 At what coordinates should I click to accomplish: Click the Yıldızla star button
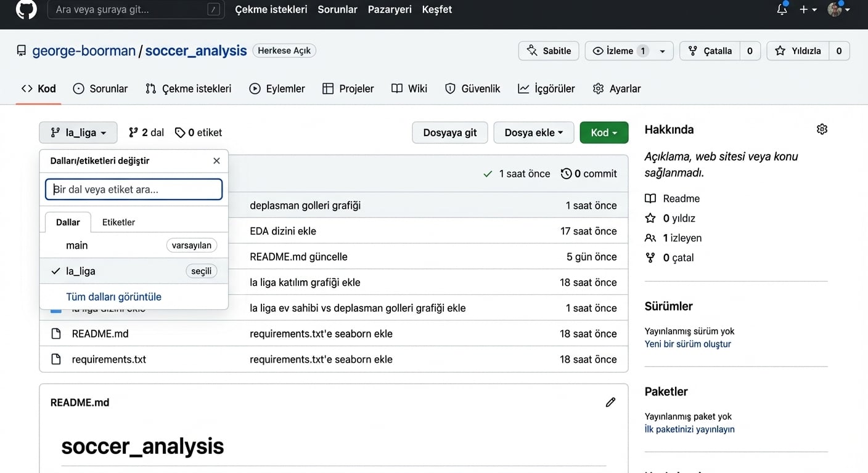pos(798,51)
